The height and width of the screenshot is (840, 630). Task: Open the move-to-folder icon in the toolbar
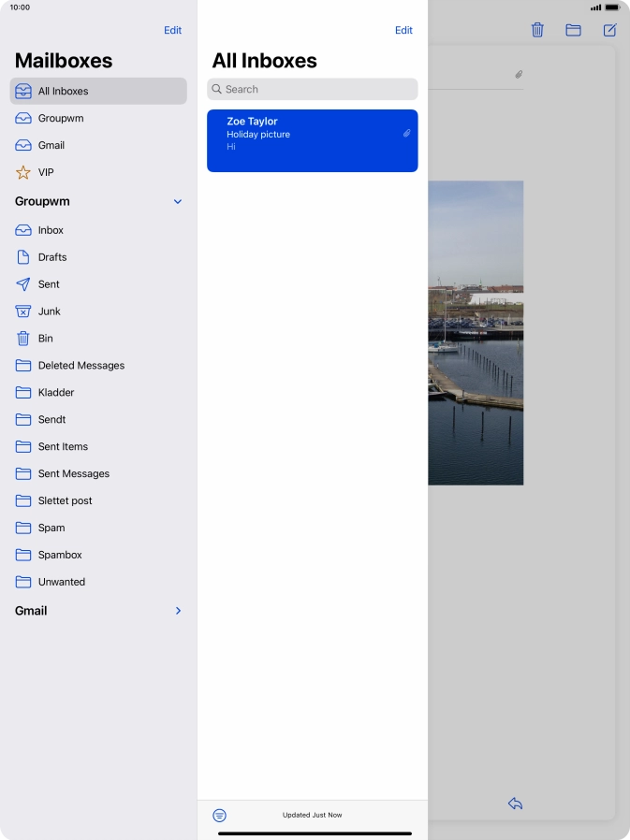(x=573, y=30)
